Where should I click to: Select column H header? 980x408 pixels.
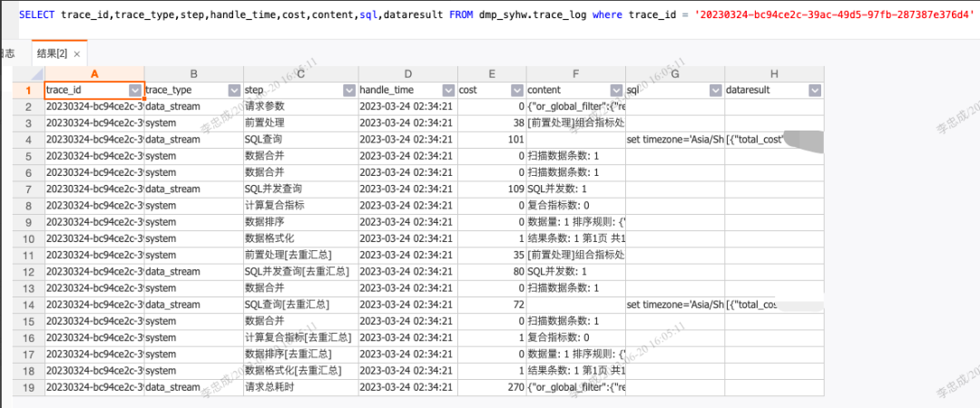774,73
